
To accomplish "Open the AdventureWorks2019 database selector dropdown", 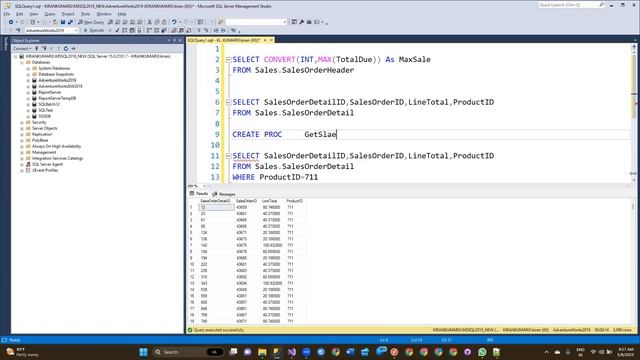I will point(51,30).
